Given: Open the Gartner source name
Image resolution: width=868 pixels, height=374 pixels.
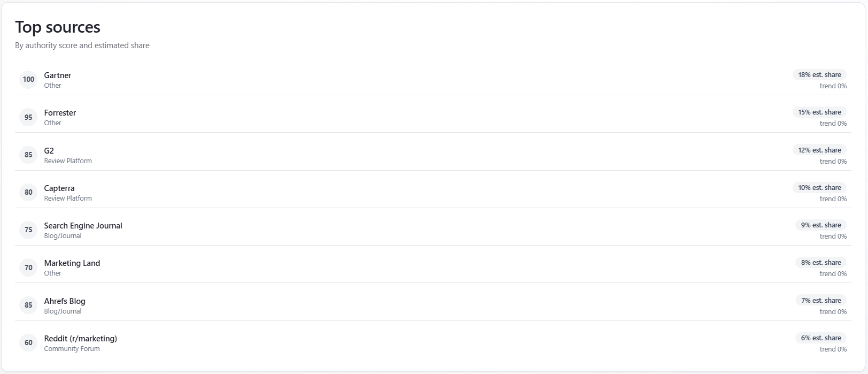Looking at the screenshot, I should [58, 75].
